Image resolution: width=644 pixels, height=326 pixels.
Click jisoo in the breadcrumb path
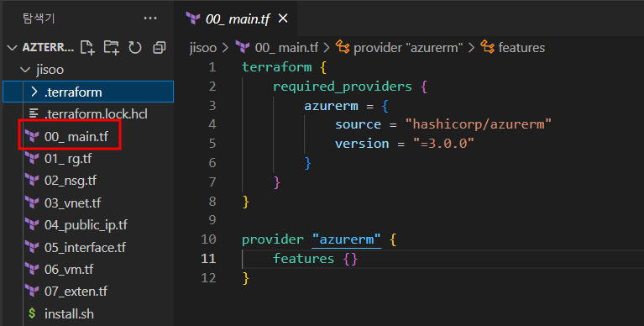coord(203,48)
